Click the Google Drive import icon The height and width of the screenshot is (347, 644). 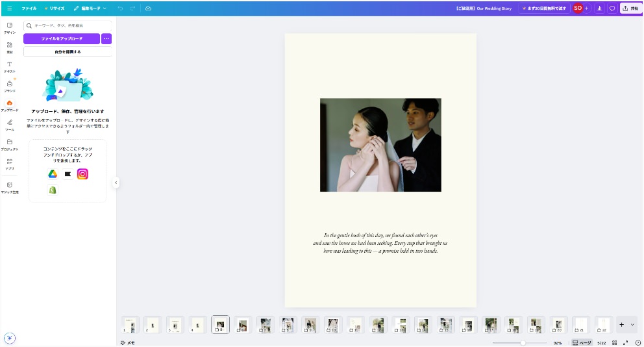point(53,174)
